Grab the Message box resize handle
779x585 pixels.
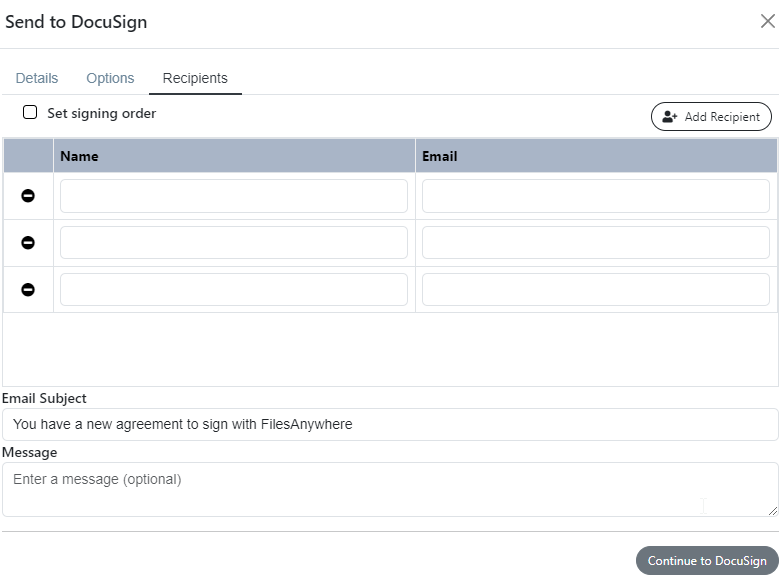pyautogui.click(x=773, y=511)
